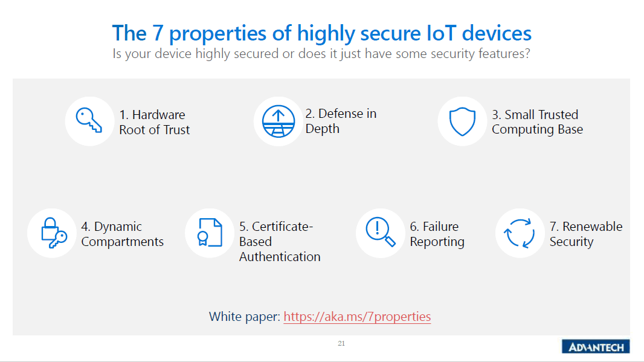Select the '1. Hardware Root of Trust' text

pos(154,122)
